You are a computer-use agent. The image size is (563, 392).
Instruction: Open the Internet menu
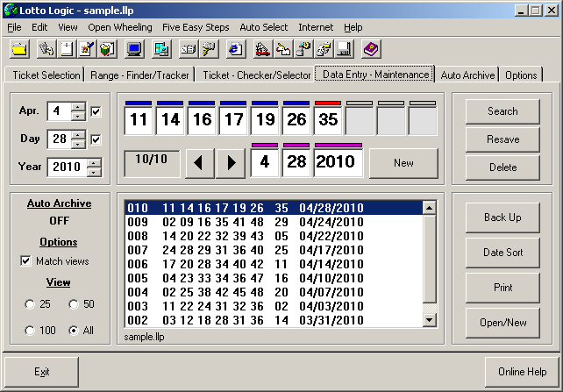tap(316, 27)
